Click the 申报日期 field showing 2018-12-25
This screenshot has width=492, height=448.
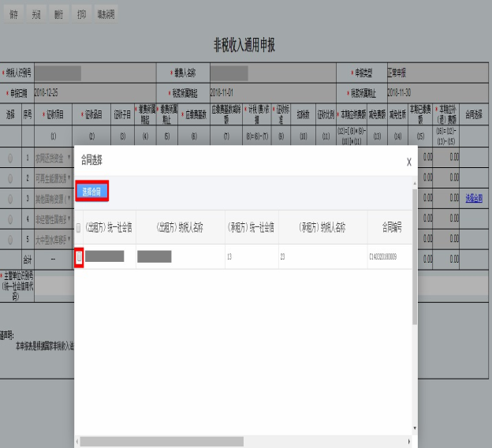[x=95, y=93]
